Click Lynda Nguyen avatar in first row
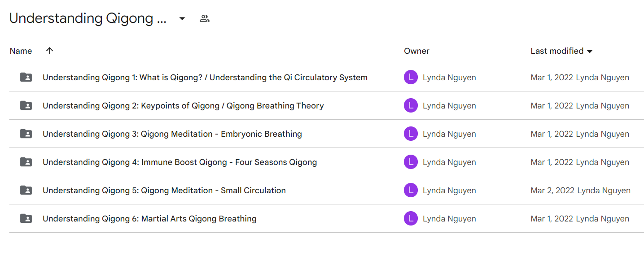The width and height of the screenshot is (644, 256). pyautogui.click(x=411, y=77)
